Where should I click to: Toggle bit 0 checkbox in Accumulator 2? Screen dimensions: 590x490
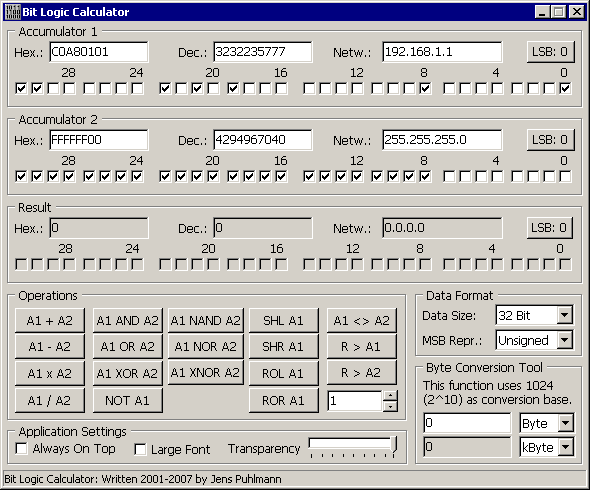pyautogui.click(x=565, y=176)
